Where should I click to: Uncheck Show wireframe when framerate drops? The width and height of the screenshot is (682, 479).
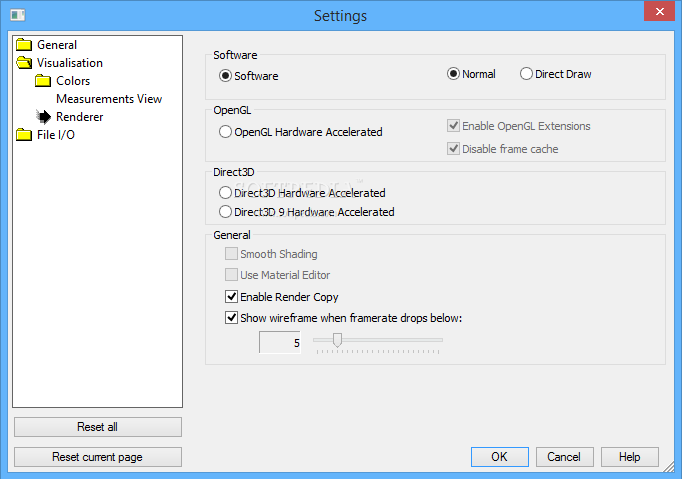[x=231, y=318]
